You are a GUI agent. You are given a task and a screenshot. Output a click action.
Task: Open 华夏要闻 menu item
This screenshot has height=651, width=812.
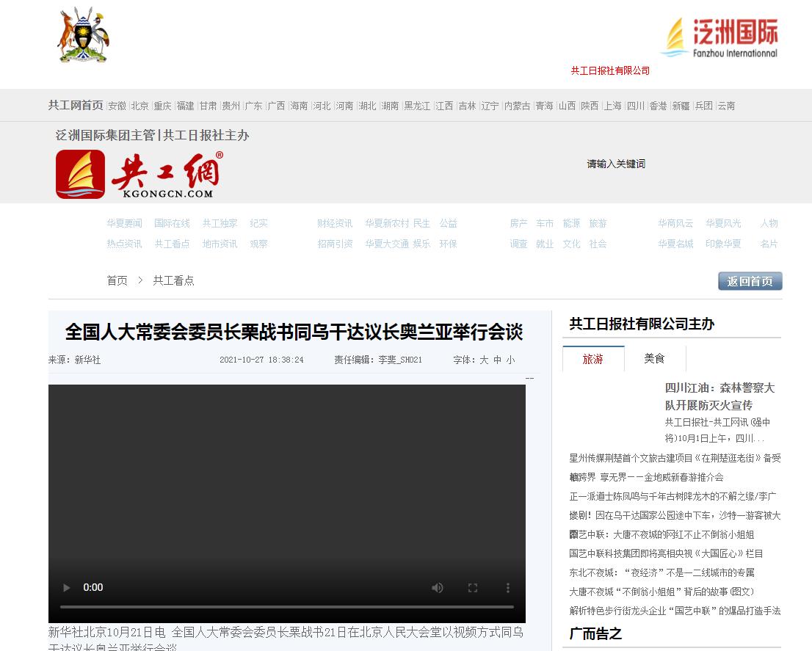(124, 223)
